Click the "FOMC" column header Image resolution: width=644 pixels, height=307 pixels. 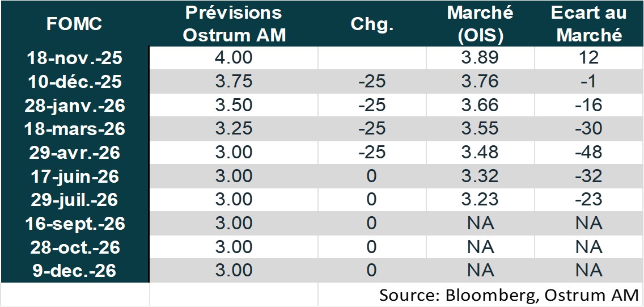(x=74, y=24)
